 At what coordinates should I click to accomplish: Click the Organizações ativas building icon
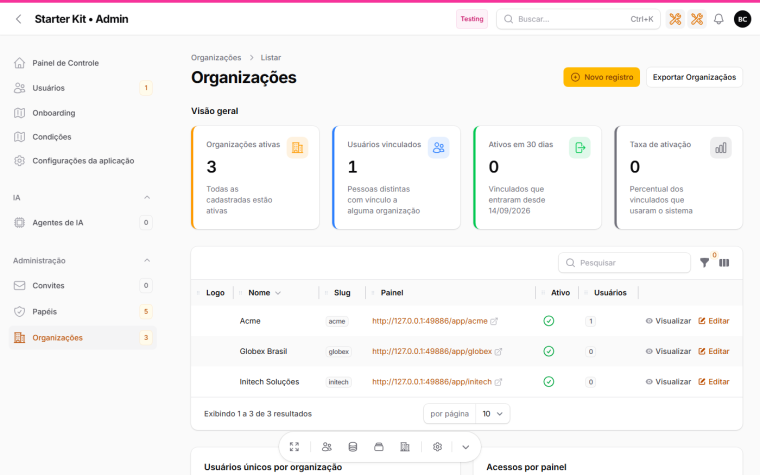(297, 147)
